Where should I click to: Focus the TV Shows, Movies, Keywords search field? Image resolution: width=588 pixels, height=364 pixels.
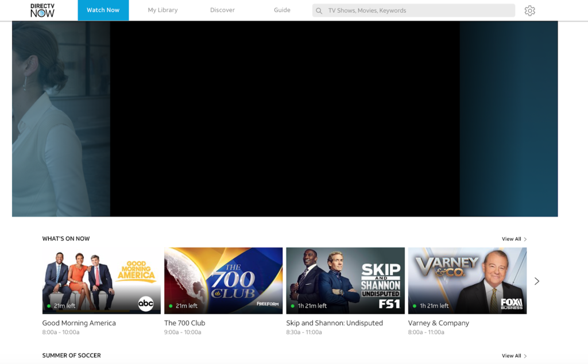tap(413, 10)
